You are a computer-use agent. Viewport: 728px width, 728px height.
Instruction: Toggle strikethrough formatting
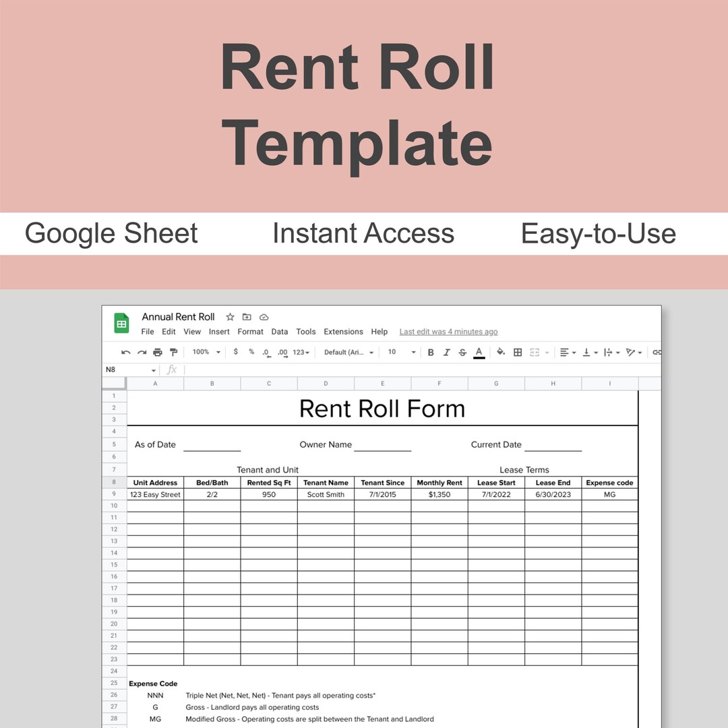tap(463, 352)
